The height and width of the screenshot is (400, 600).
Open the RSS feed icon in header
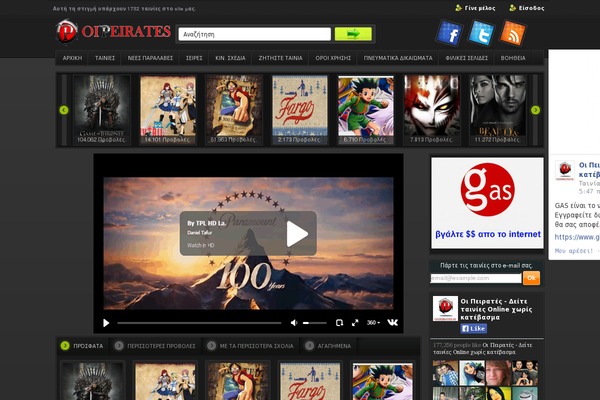(x=512, y=33)
